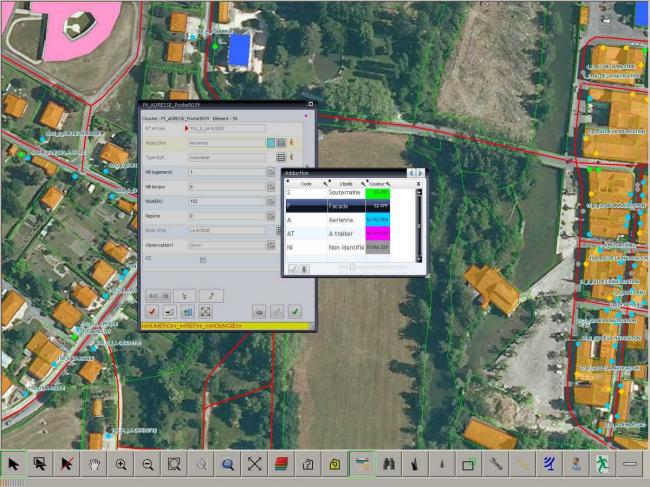Image resolution: width=650 pixels, height=487 pixels.
Task: Click the red checkmark button in form
Action: click(152, 311)
